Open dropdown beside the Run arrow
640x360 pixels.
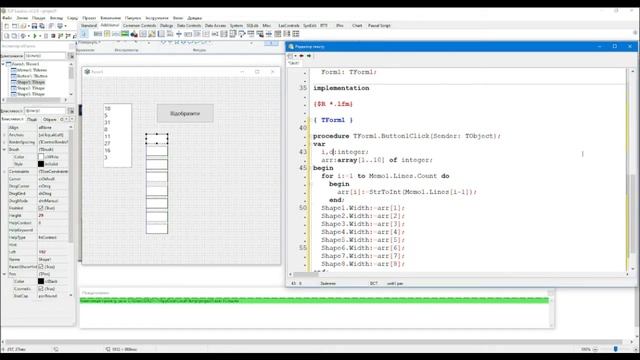click(x=40, y=36)
